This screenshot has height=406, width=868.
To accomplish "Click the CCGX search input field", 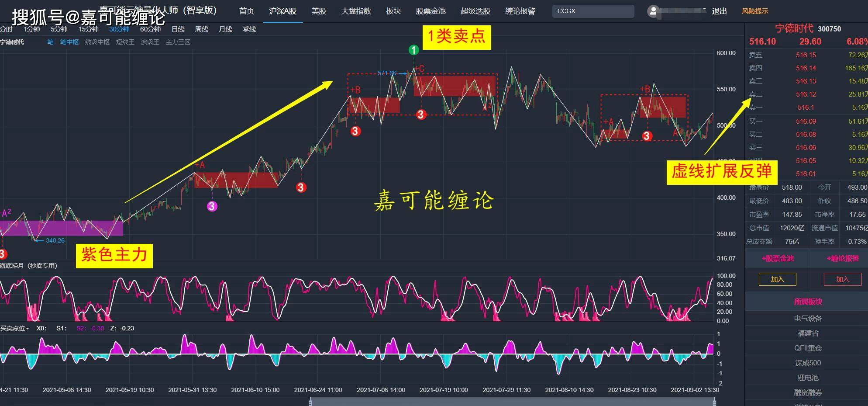I will pyautogui.click(x=593, y=11).
